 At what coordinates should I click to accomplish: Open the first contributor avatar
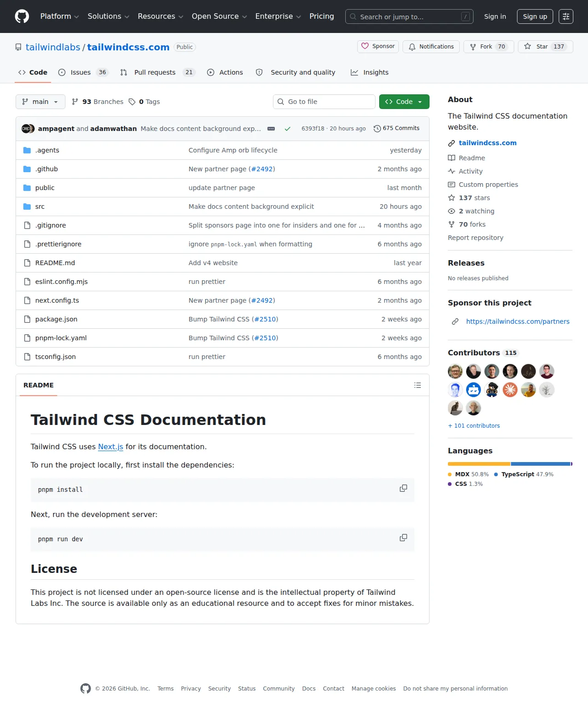[455, 371]
